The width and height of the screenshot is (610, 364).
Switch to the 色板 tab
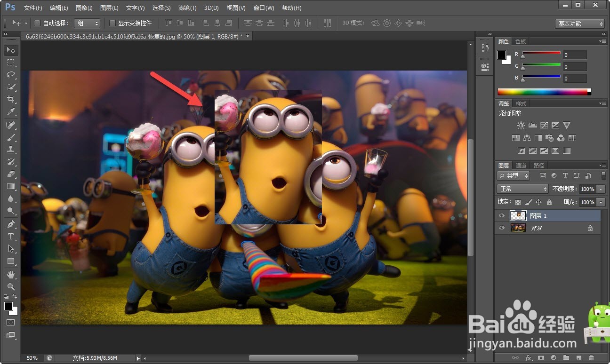520,41
